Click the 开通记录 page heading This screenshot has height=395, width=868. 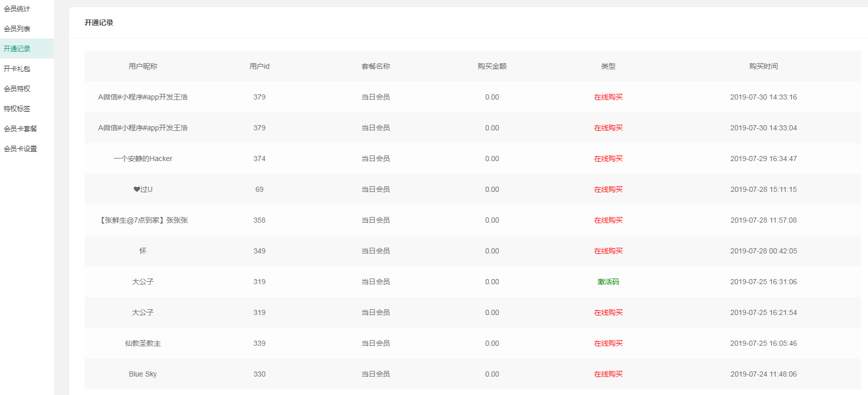tap(99, 23)
